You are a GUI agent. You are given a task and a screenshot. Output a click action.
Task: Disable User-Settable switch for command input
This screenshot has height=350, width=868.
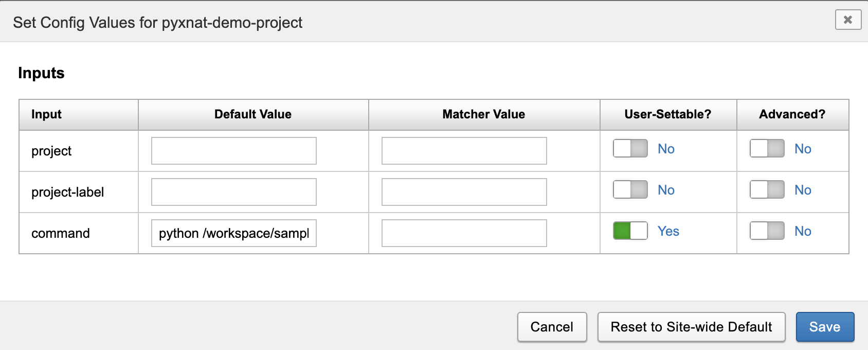click(x=630, y=231)
